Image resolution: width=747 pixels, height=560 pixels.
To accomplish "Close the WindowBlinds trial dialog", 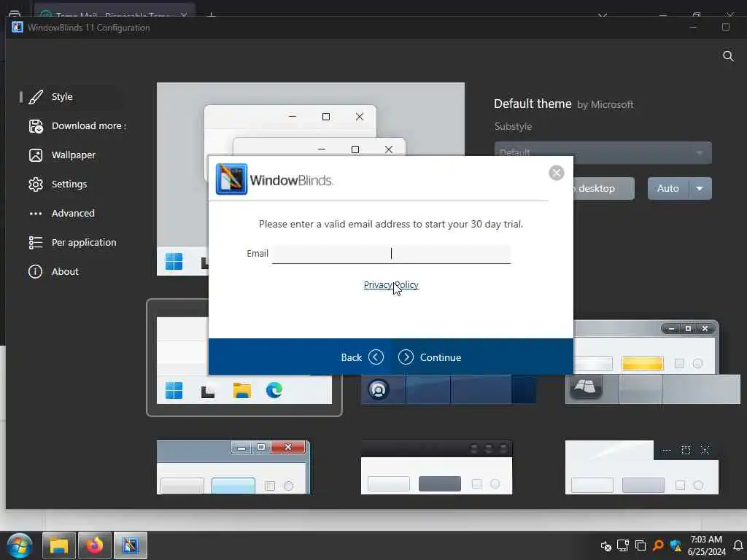I will (x=556, y=173).
